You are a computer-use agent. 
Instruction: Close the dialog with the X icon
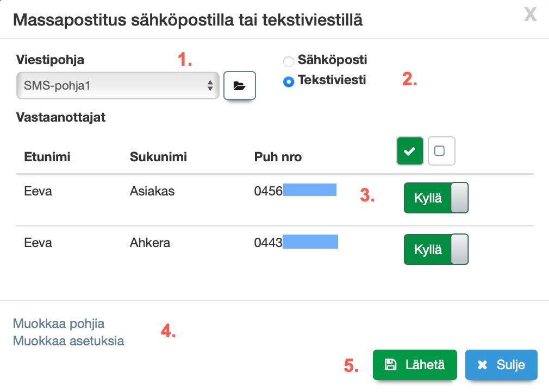531,15
